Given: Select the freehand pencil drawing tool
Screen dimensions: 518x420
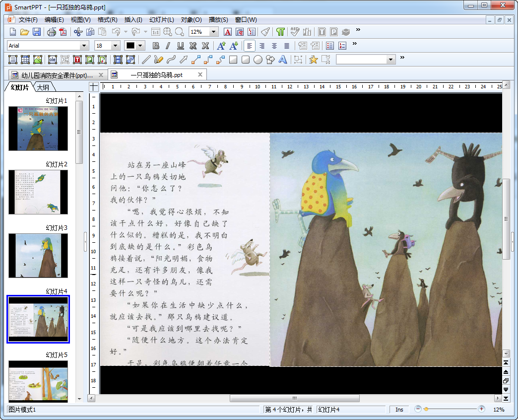Looking at the screenshot, I should [x=158, y=60].
